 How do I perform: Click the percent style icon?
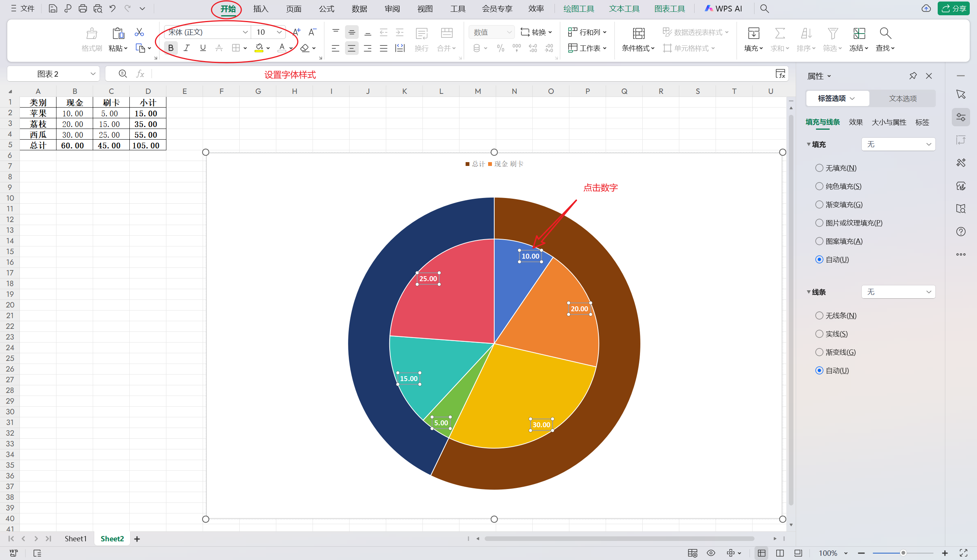point(501,48)
